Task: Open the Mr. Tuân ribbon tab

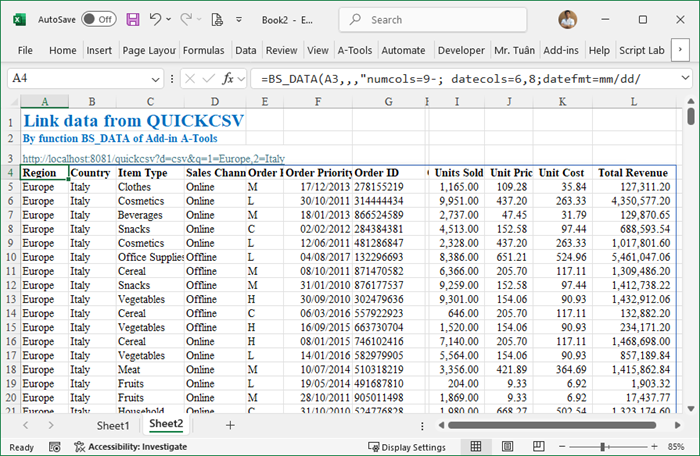Action: coord(514,50)
